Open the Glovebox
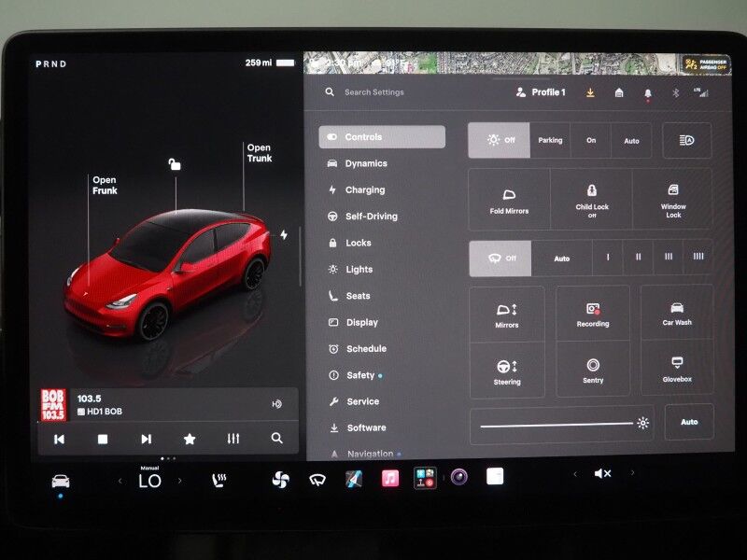This screenshot has width=747, height=560. click(x=677, y=369)
